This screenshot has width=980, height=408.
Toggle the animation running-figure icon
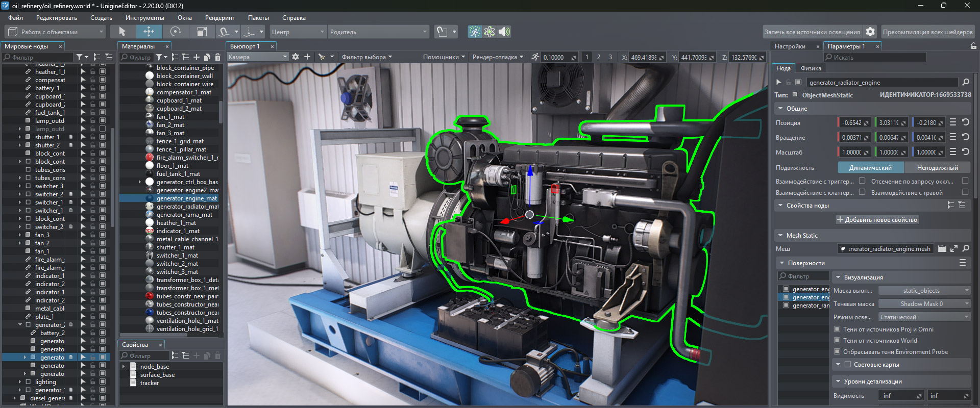point(475,32)
